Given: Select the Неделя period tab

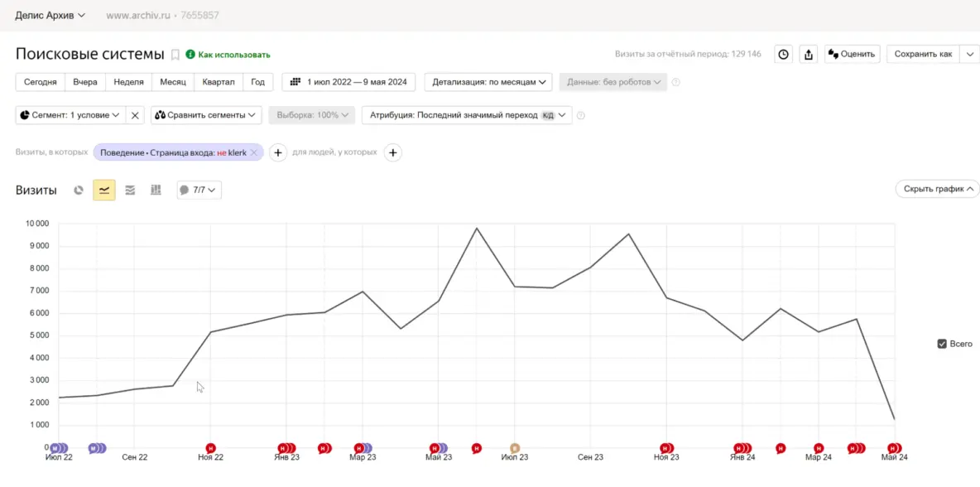Looking at the screenshot, I should pos(128,82).
